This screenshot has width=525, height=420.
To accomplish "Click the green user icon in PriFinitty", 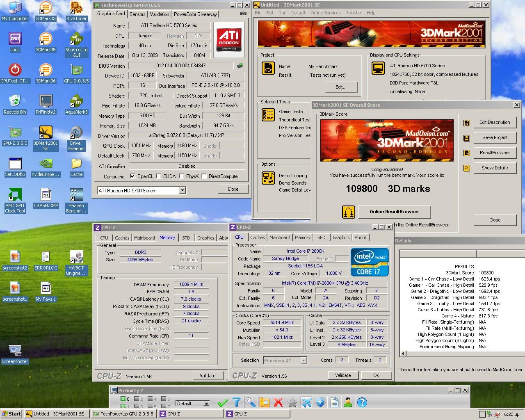I will click(348, 403).
